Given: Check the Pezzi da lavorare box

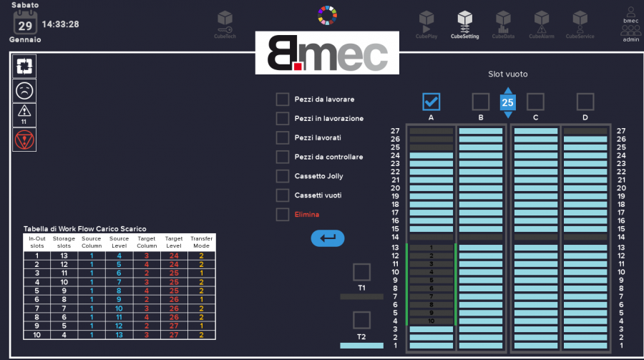Looking at the screenshot, I should [x=282, y=99].
